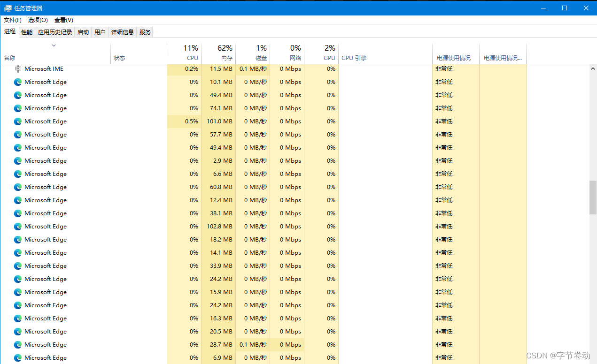The height and width of the screenshot is (364, 597).
Task: Click Edge icon in the 18.2 MB row
Action: pos(18,240)
